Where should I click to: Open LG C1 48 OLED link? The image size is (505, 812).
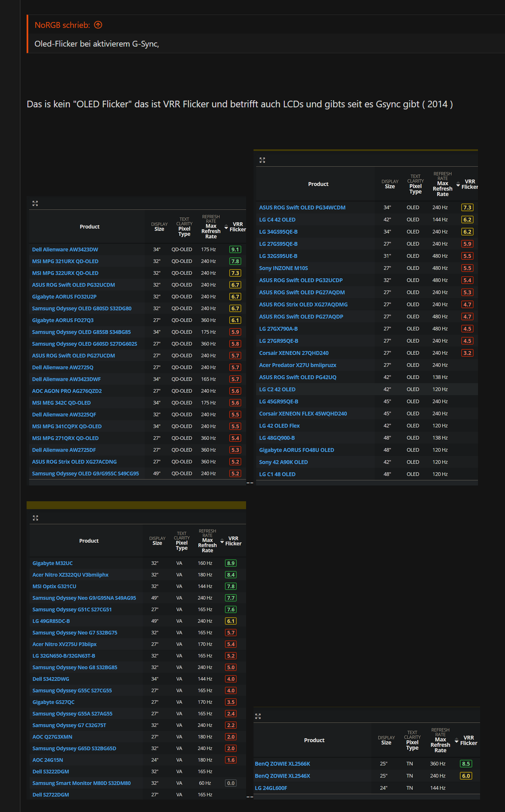pos(277,474)
